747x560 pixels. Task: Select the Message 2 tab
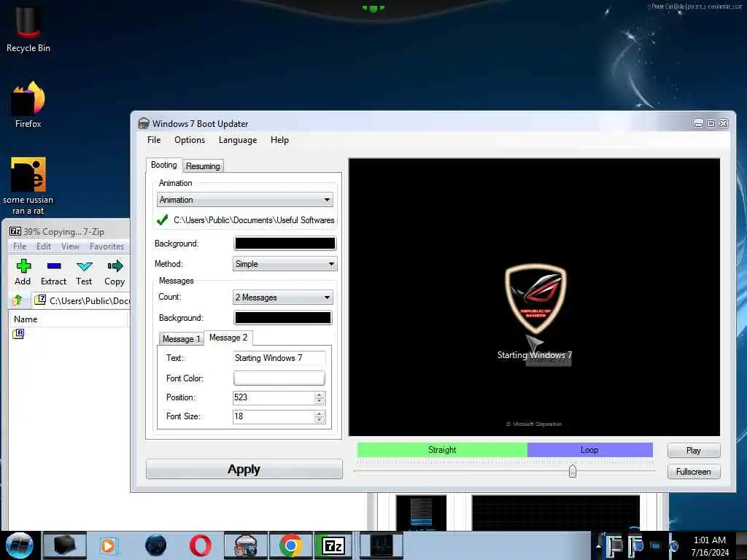(228, 338)
